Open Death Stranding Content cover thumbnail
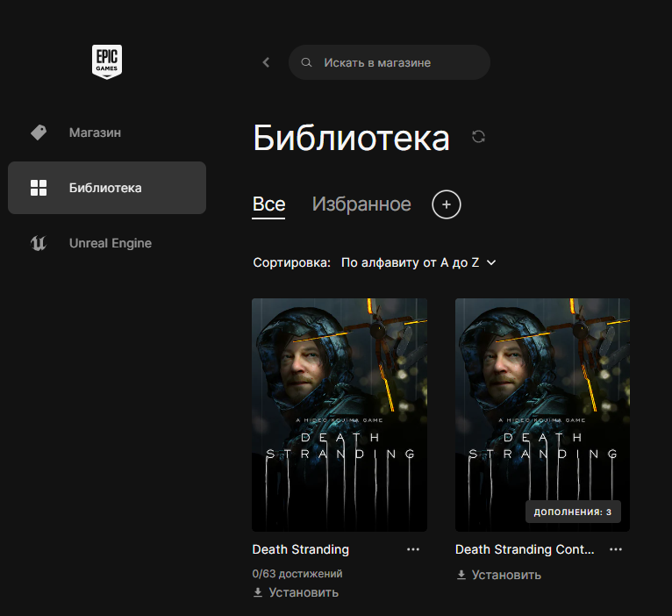The height and width of the screenshot is (616, 672). coord(542,415)
